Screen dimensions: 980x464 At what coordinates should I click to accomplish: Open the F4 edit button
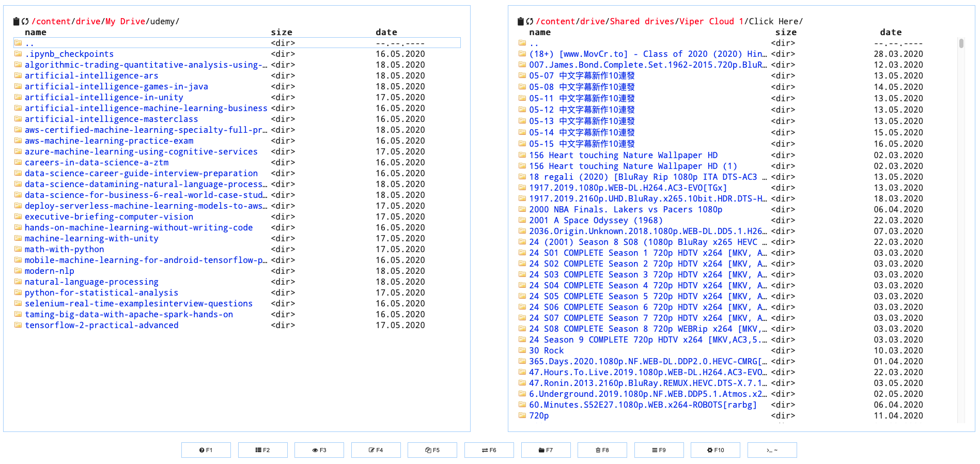click(x=376, y=450)
